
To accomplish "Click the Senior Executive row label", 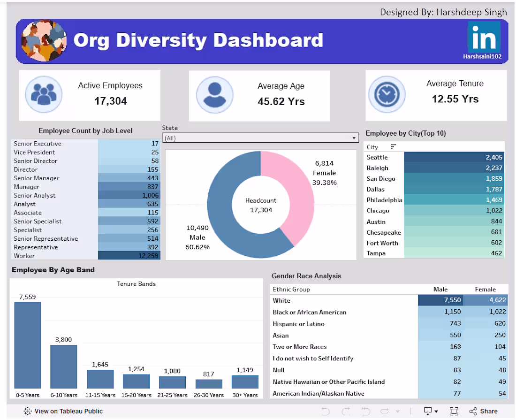I will click(x=38, y=144).
